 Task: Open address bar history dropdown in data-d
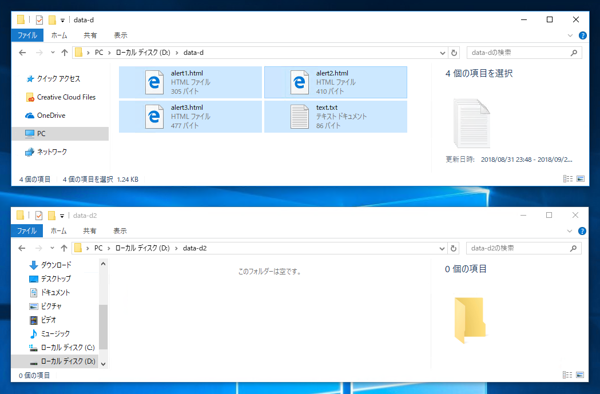pos(442,53)
